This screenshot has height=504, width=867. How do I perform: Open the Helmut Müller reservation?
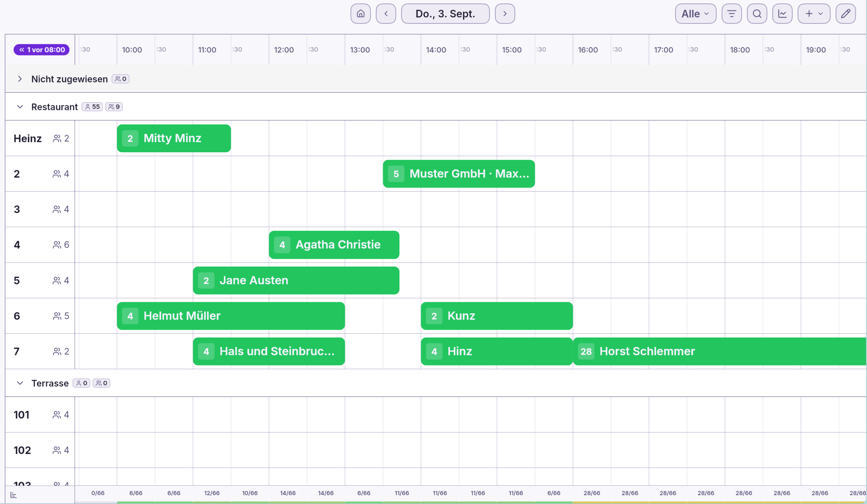click(231, 315)
